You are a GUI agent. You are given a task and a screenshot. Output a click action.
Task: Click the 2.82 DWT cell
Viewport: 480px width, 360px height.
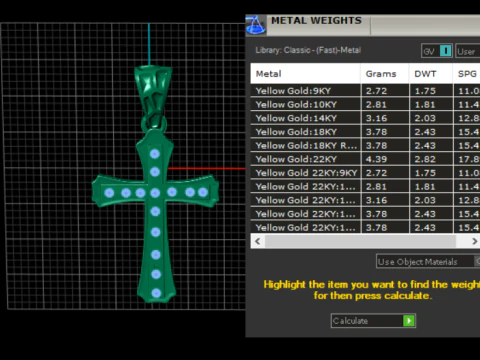(x=431, y=159)
